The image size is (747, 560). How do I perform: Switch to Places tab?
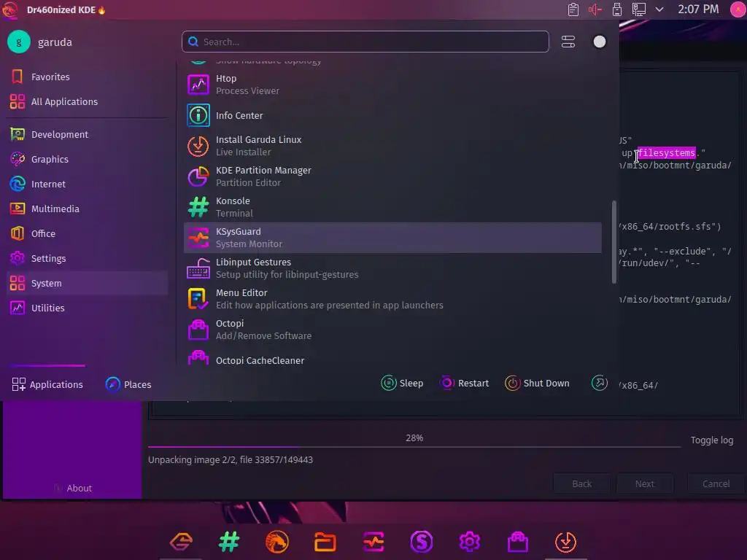[x=128, y=384]
